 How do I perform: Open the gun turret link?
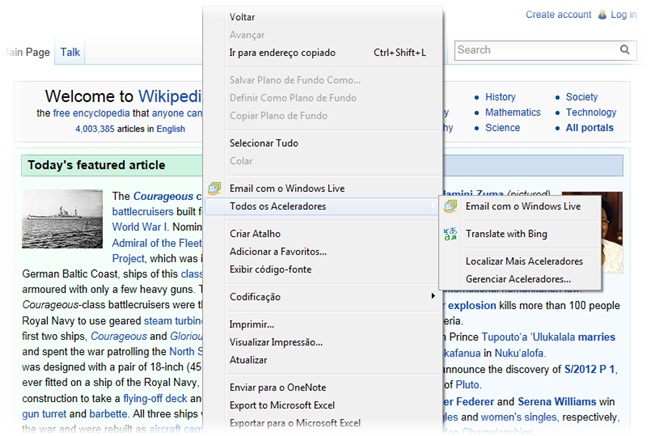[44, 414]
